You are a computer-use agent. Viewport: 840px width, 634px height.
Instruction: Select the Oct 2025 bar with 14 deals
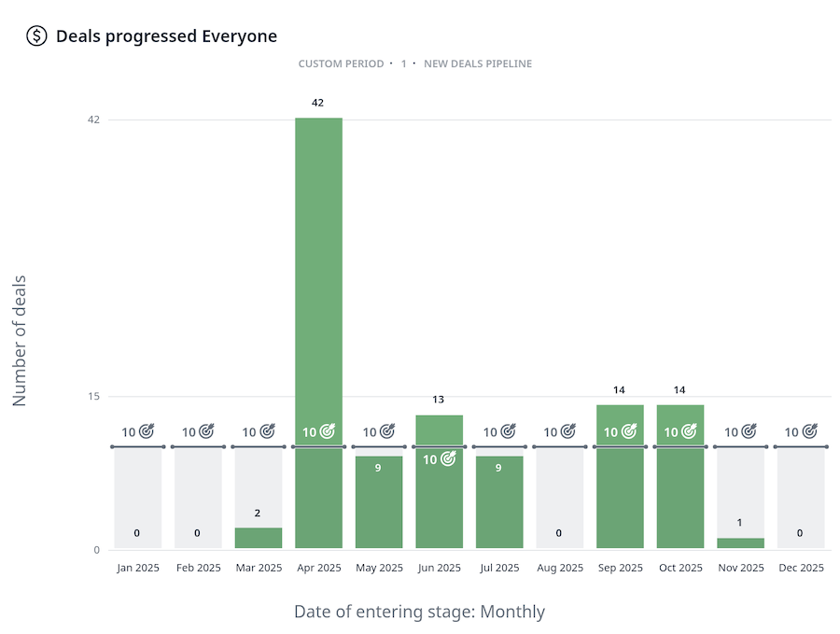tap(679, 495)
